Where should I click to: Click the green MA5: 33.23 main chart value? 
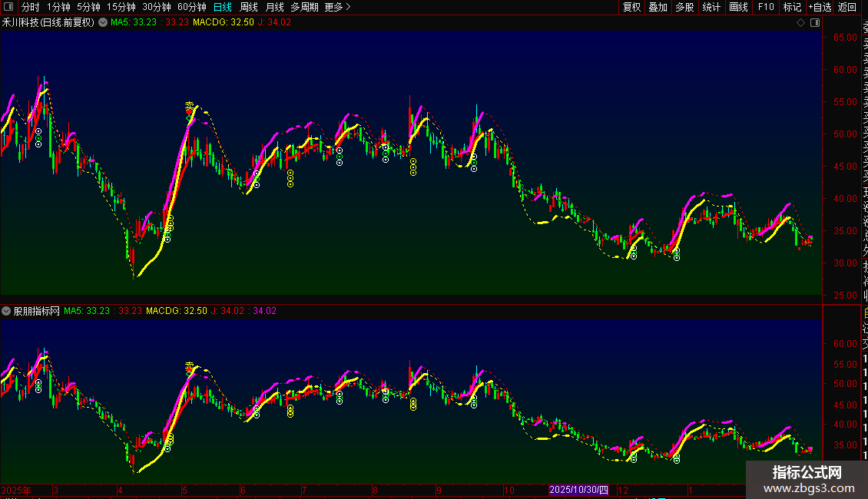coord(134,22)
